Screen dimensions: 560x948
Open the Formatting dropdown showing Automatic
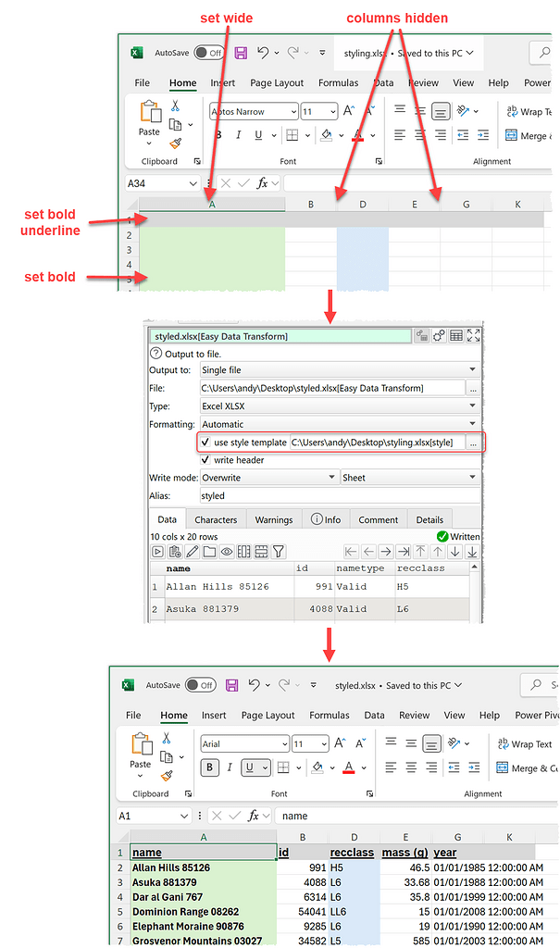pyautogui.click(x=340, y=424)
